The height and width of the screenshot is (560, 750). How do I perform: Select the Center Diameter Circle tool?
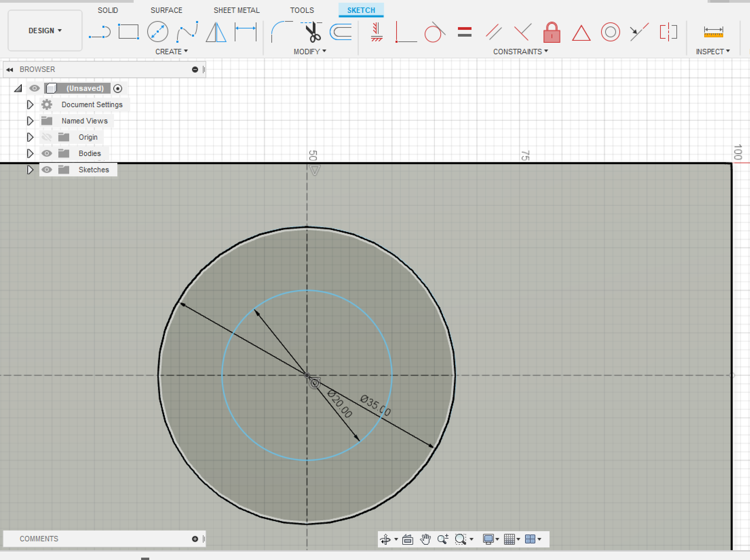157,32
